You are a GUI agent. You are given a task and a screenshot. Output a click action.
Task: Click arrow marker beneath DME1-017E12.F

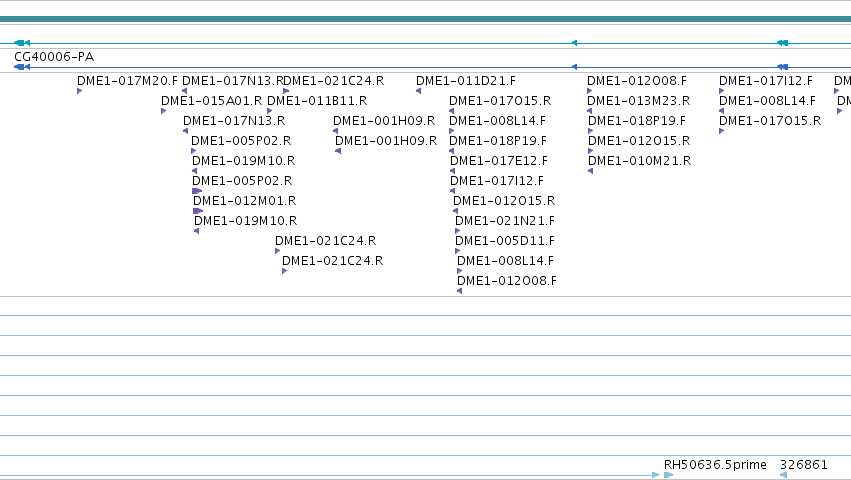pyautogui.click(x=452, y=171)
